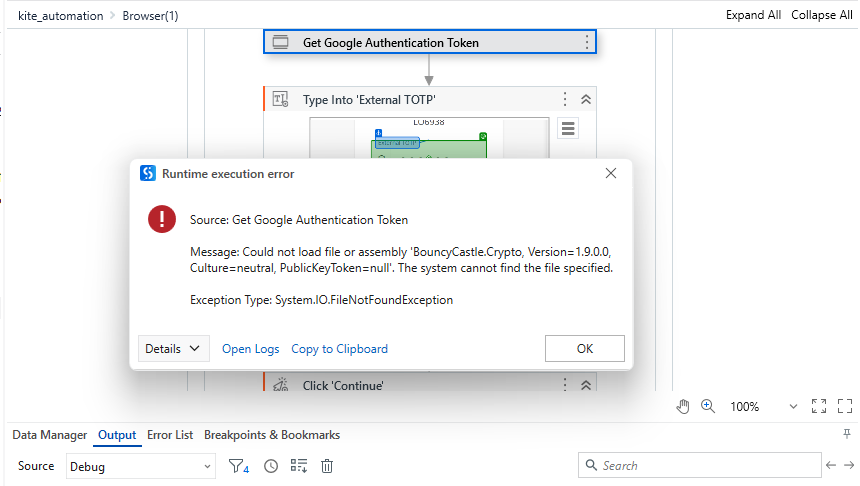Click the overview frame icon
The width and height of the screenshot is (860, 486).
845,406
